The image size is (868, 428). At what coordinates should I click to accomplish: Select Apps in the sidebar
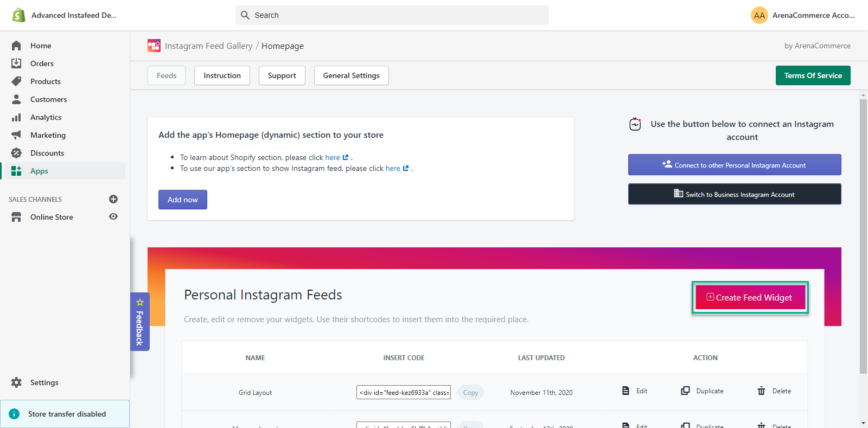pos(39,171)
